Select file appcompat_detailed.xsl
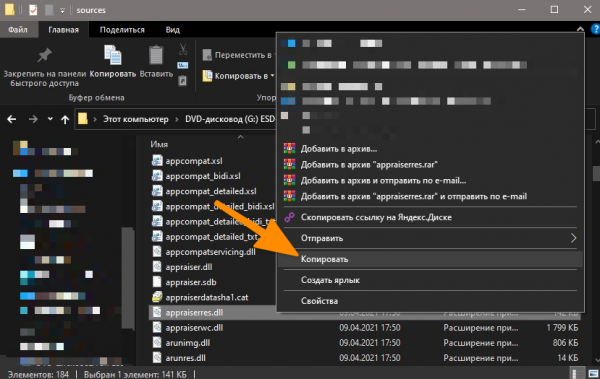Viewport: 600px width, 379px height. click(211, 191)
